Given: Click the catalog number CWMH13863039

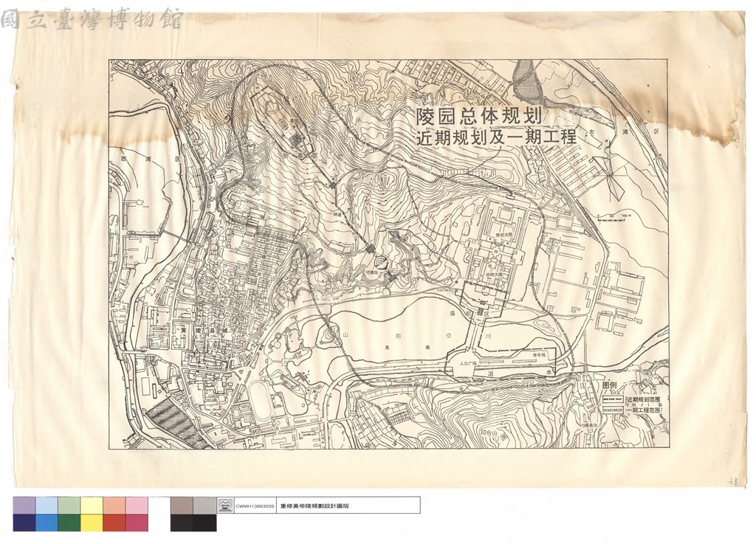Looking at the screenshot, I should (255, 506).
